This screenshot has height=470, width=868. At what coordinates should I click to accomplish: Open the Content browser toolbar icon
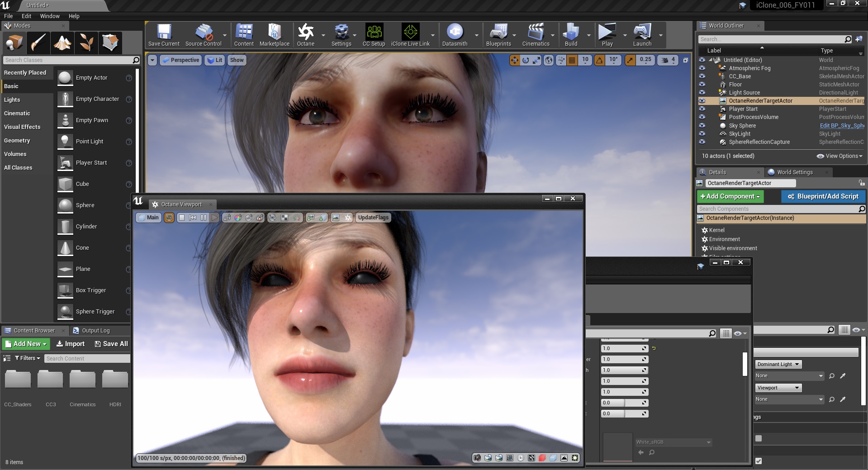pos(244,35)
